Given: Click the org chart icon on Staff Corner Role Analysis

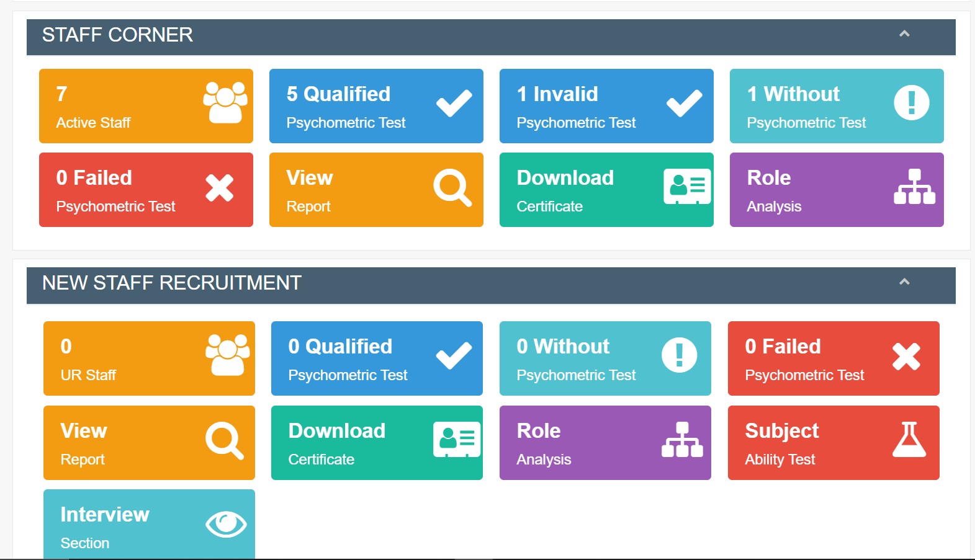Looking at the screenshot, I should (x=914, y=187).
